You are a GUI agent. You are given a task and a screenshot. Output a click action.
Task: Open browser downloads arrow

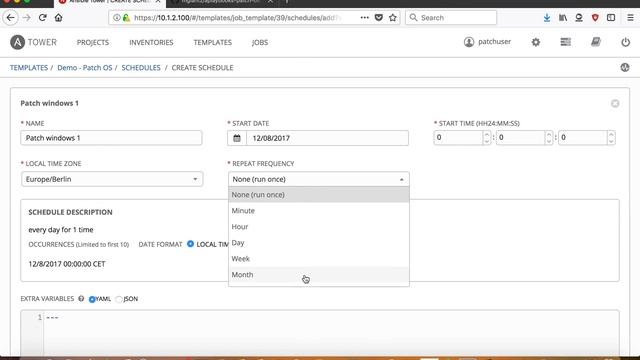(x=547, y=18)
